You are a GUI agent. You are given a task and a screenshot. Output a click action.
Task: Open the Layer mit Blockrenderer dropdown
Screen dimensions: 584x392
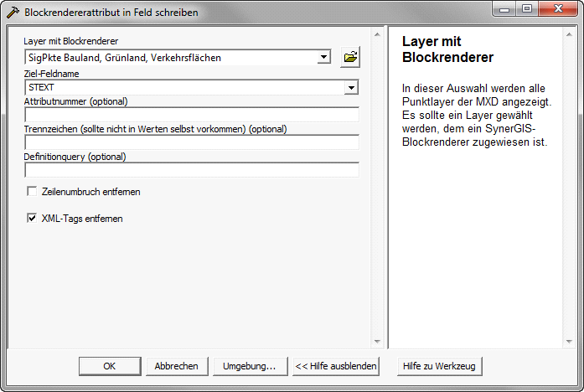324,58
